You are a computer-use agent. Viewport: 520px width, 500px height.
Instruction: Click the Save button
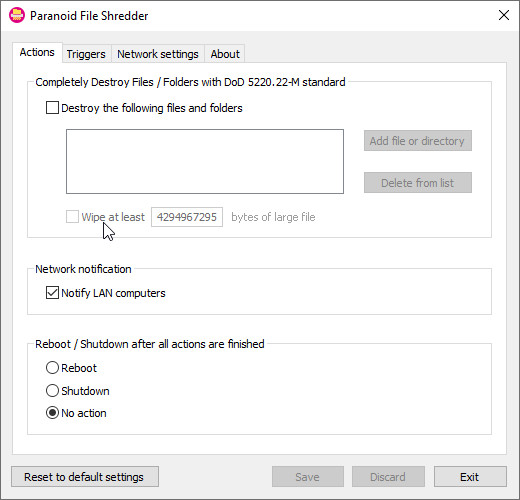[x=308, y=477]
